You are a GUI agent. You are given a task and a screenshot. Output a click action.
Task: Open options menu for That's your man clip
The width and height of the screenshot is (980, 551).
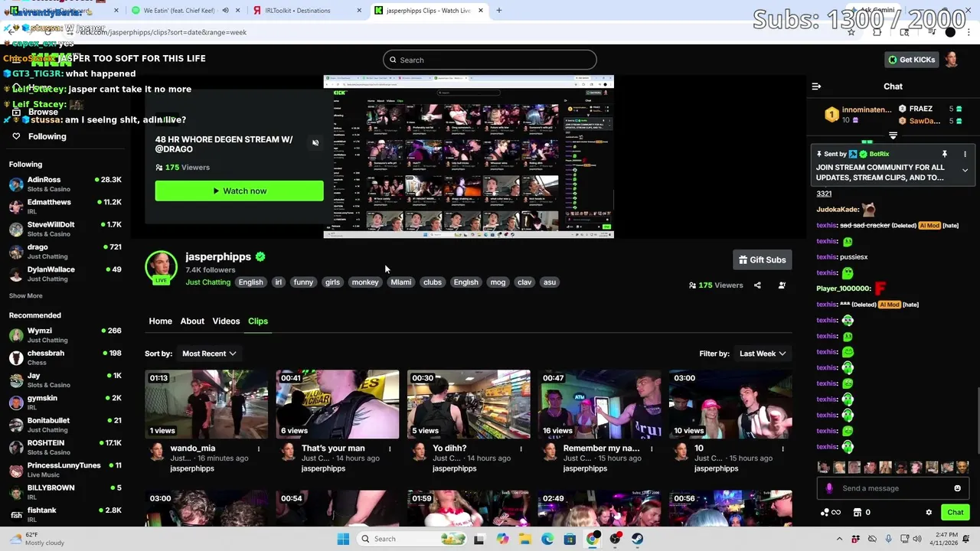pyautogui.click(x=390, y=448)
